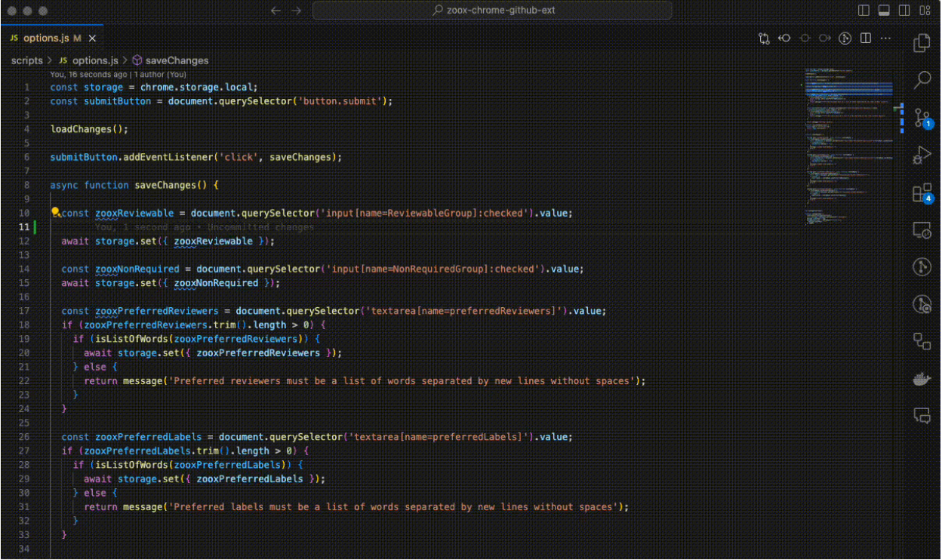Open Customize Layout icon
Viewport: 942px width, 560px height.
tap(925, 11)
